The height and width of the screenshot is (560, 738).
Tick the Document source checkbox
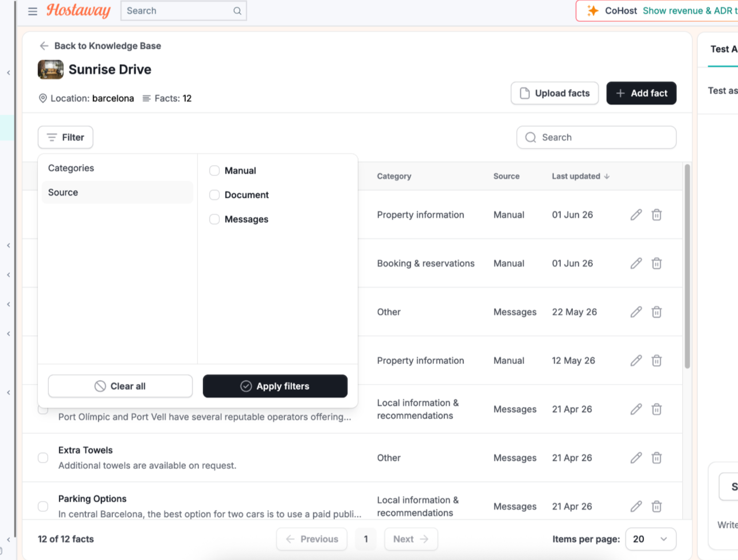point(214,195)
